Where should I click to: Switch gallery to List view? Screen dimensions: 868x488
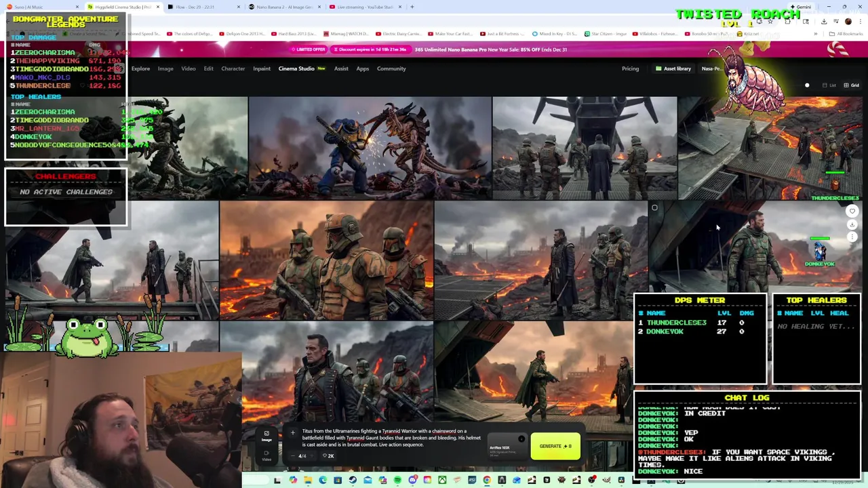click(x=829, y=85)
